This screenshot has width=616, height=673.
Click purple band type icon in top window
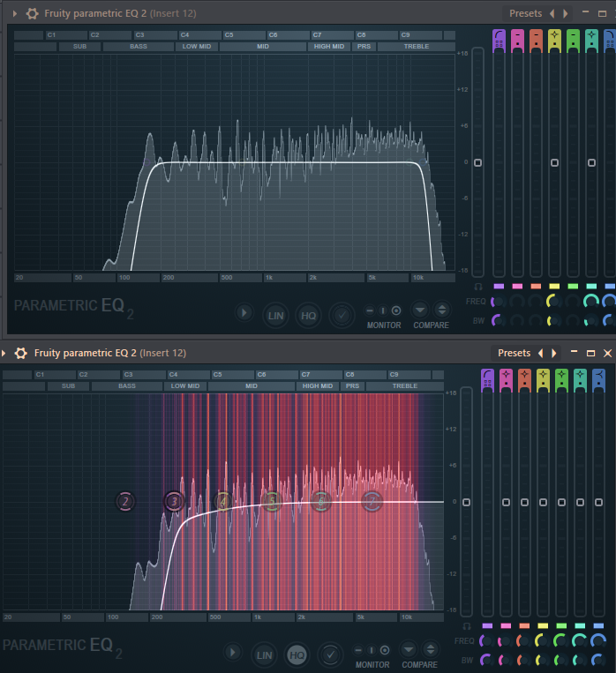coord(499,41)
